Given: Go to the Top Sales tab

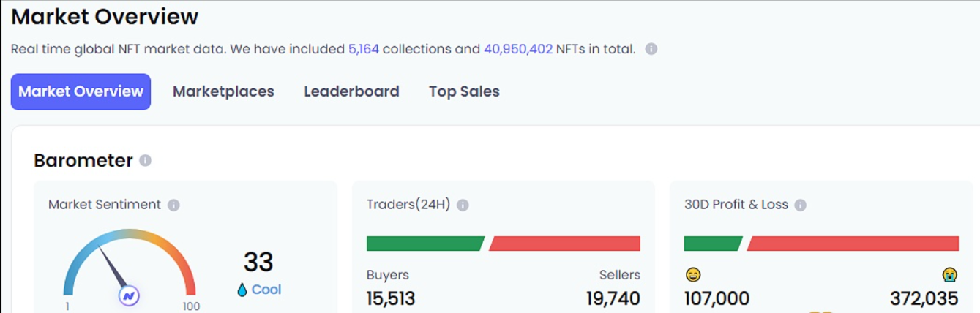Looking at the screenshot, I should 464,91.
